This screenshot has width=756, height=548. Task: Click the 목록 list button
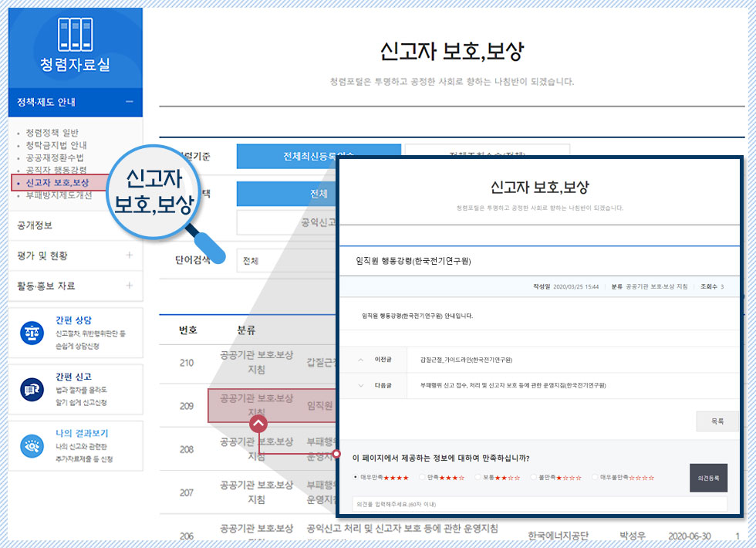(717, 421)
